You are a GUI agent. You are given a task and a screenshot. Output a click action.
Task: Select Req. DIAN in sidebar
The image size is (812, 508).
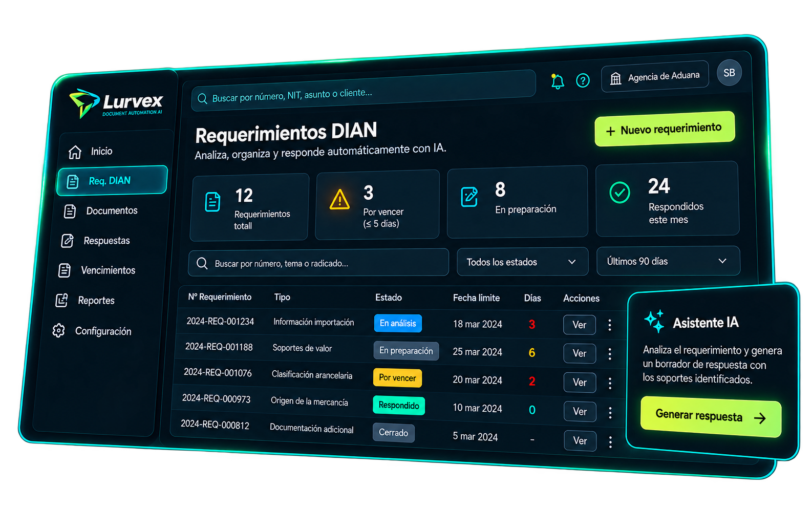(112, 181)
